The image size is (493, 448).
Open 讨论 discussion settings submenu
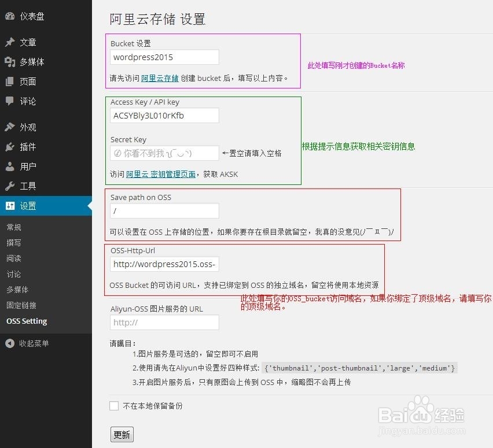(x=14, y=274)
